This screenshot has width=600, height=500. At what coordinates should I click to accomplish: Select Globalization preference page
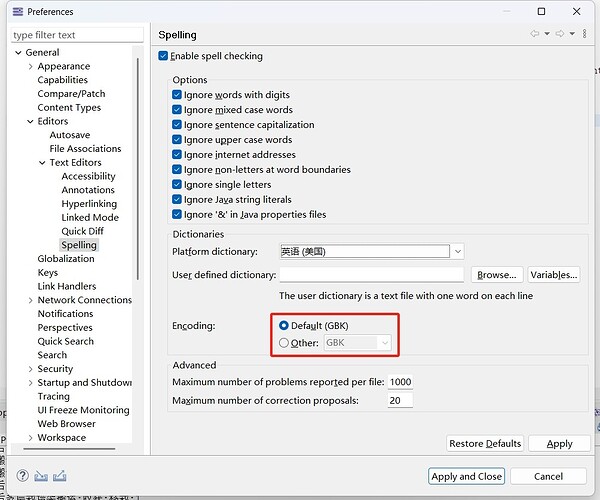[x=66, y=259]
